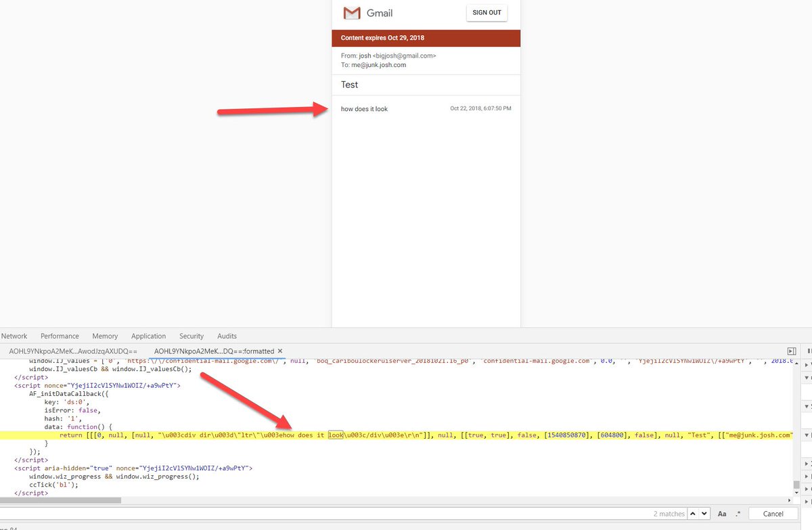Select the unformatted AOHL9YNkpoA2MeK source file tab
812x530 pixels.
(x=73, y=351)
